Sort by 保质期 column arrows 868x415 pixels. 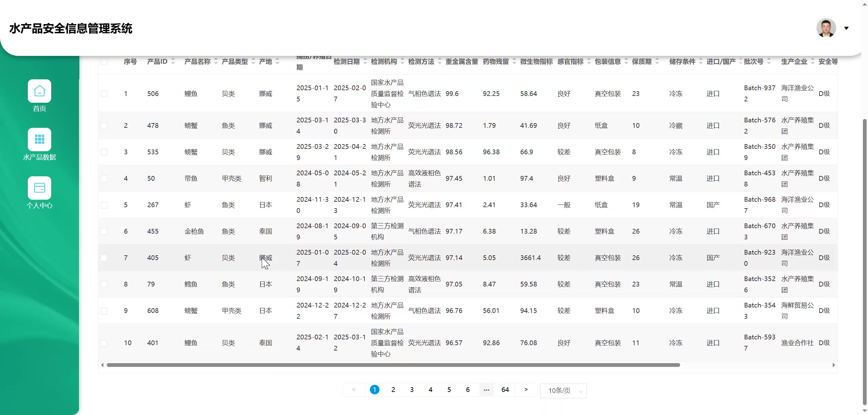pos(657,61)
